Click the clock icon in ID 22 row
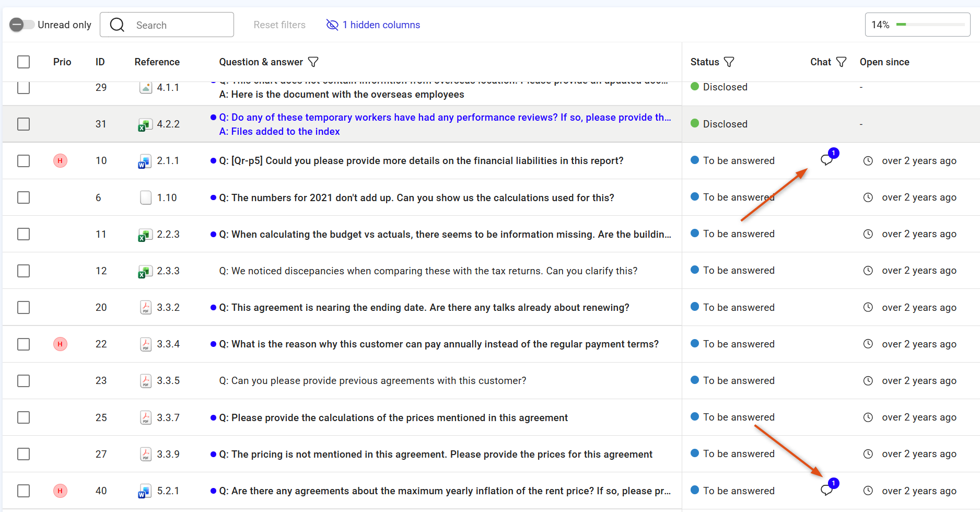 [x=868, y=344]
